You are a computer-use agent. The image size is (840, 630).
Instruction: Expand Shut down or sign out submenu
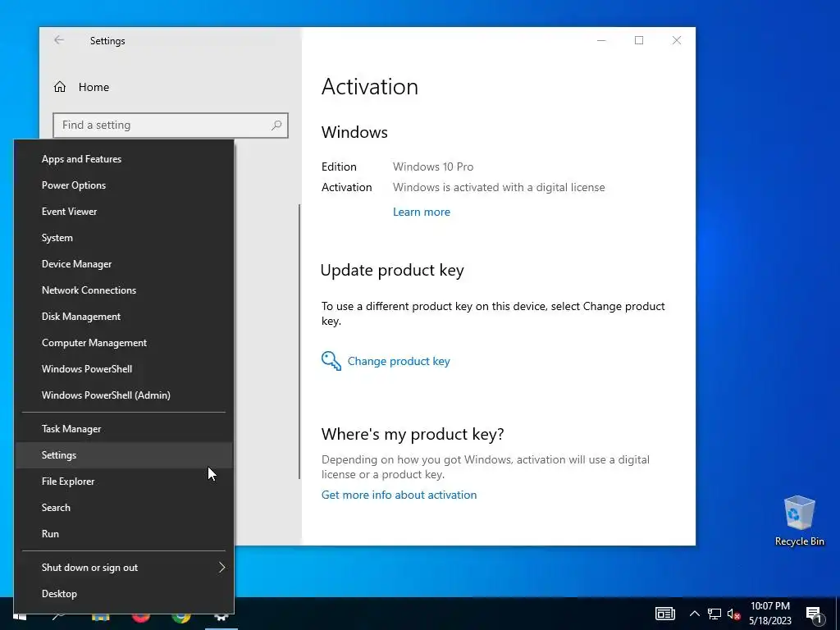click(x=124, y=568)
